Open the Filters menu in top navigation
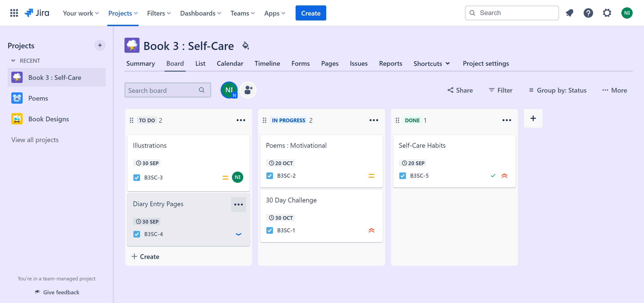The height and width of the screenshot is (303, 644). [158, 13]
